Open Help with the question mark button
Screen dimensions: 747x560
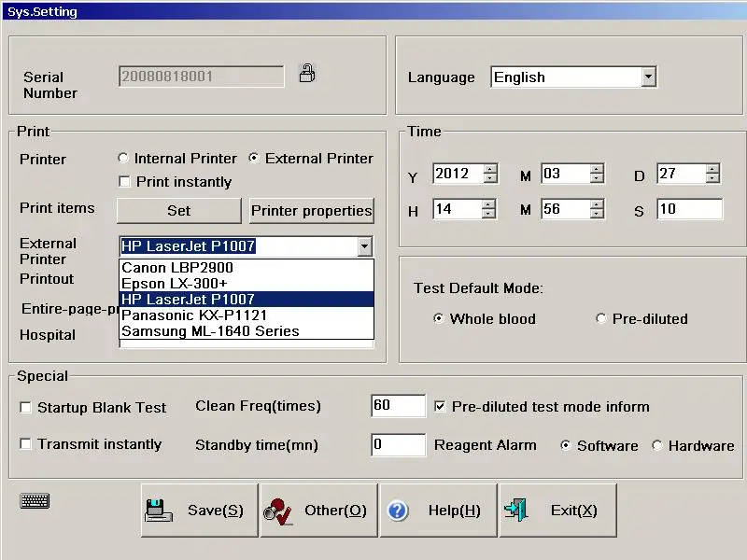(x=438, y=511)
